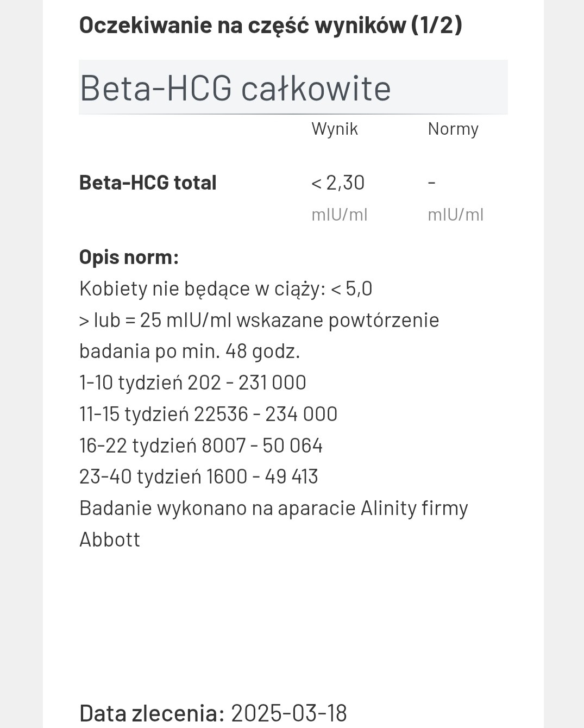Screen dimensions: 584x728
Task: Click the "23-40 tydzień" reference range
Action: (x=198, y=477)
